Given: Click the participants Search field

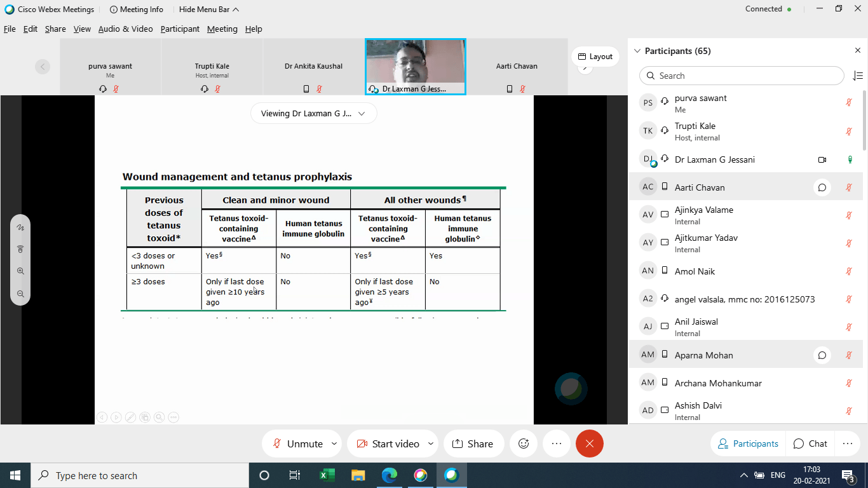Looking at the screenshot, I should click(x=742, y=76).
